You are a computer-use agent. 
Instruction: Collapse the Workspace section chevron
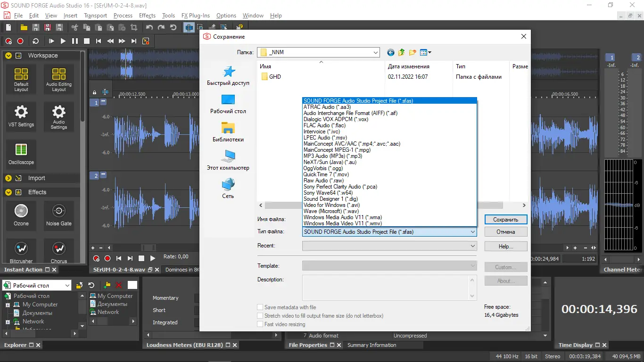pos(8,56)
